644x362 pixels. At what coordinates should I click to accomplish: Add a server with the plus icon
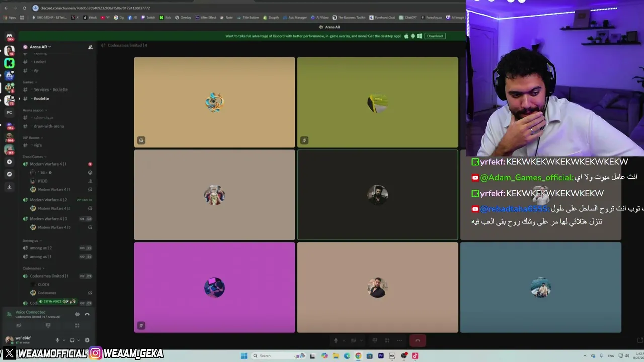(9, 162)
